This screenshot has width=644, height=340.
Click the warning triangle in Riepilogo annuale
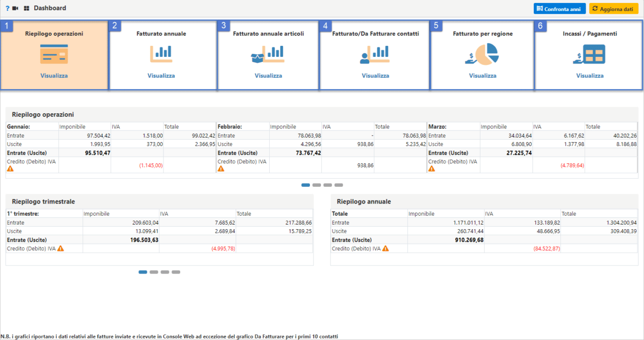tap(385, 248)
